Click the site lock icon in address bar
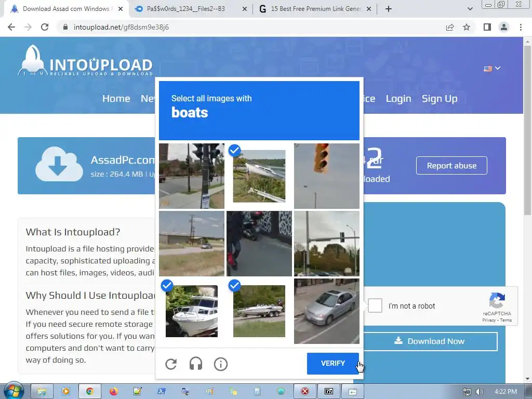This screenshot has height=399, width=532. tap(65, 27)
